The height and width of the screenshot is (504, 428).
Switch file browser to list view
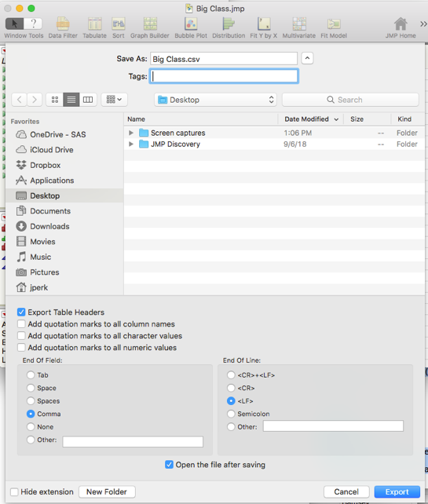71,100
